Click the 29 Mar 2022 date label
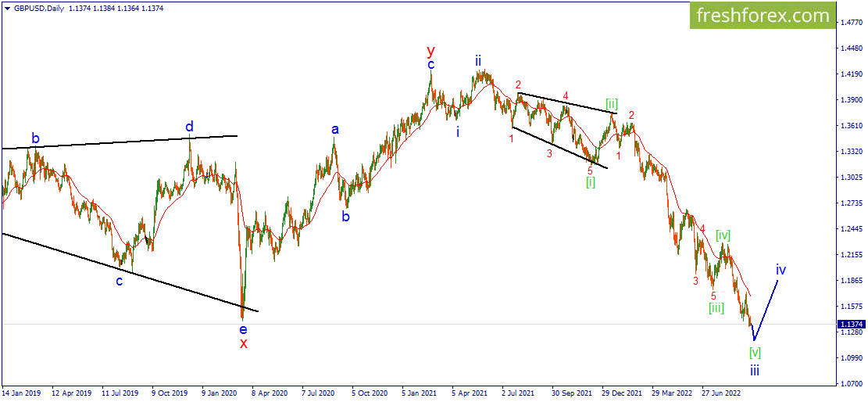The width and height of the screenshot is (868, 402). coord(673,393)
